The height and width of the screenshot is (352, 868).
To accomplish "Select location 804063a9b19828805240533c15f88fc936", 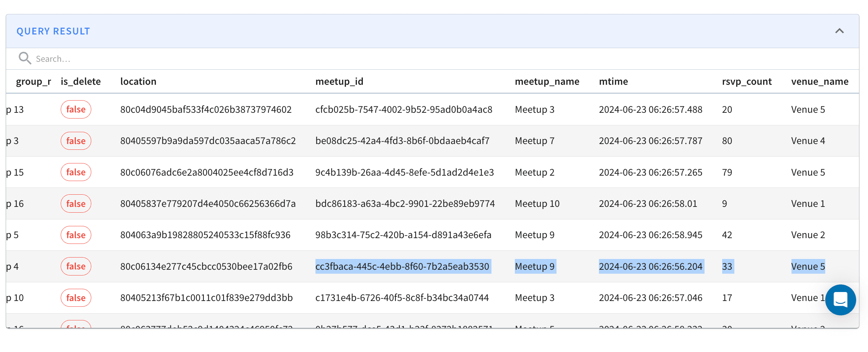I will click(x=205, y=235).
